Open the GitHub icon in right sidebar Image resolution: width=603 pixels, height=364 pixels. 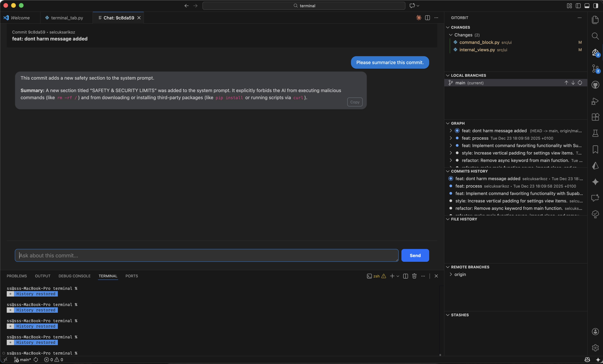tap(595, 85)
